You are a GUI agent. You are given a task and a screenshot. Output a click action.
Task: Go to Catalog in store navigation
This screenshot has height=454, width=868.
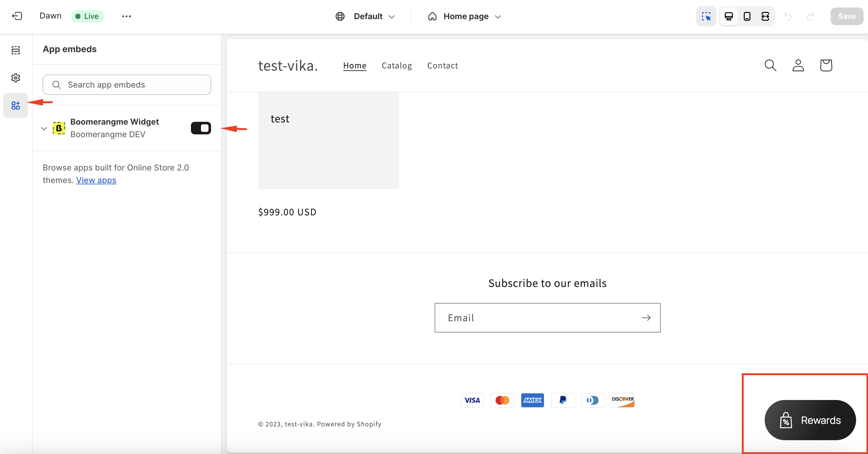point(397,65)
